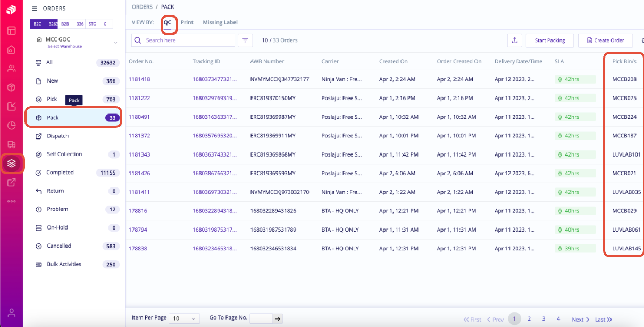Click the Start Packing button

(x=549, y=40)
